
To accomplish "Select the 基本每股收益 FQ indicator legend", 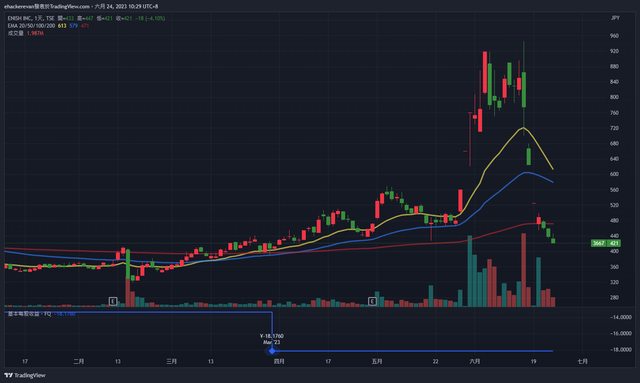I will tap(29, 314).
